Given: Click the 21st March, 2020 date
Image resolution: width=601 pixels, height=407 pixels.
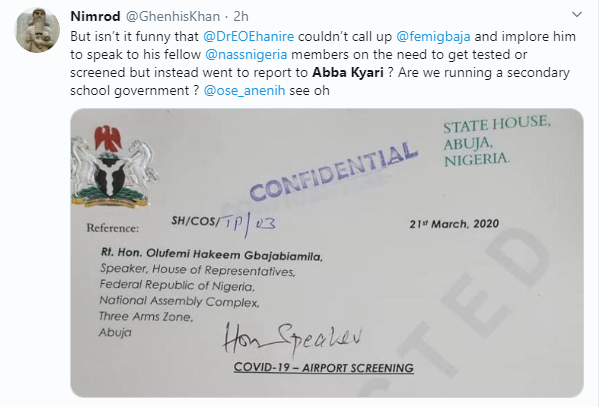Looking at the screenshot, I should click(454, 224).
